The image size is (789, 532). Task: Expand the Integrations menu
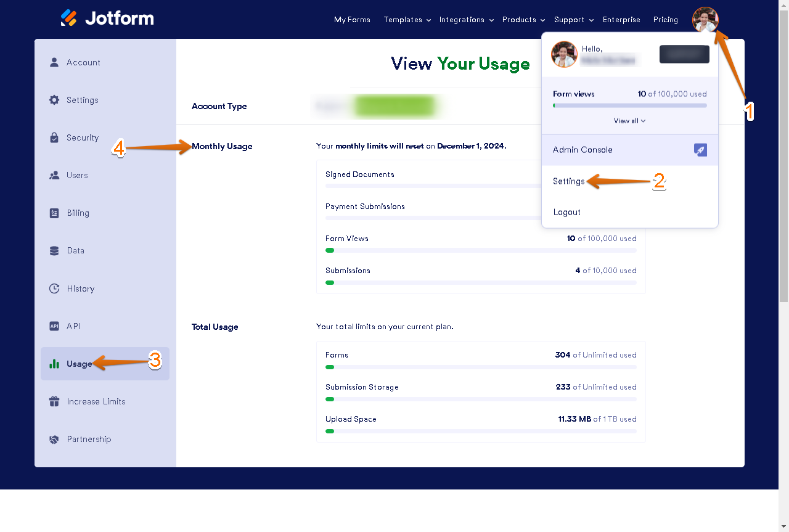467,20
